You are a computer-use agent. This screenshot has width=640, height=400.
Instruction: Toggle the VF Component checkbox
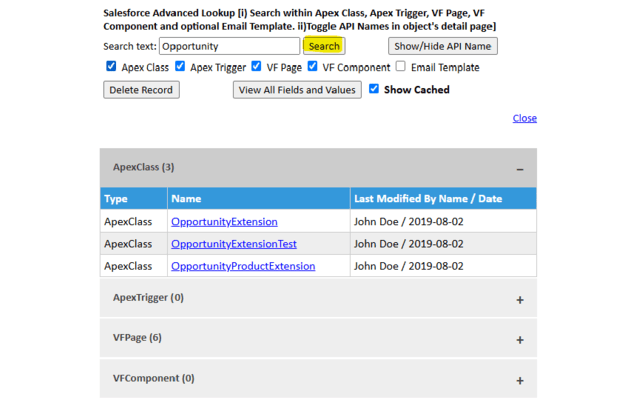coord(313,66)
